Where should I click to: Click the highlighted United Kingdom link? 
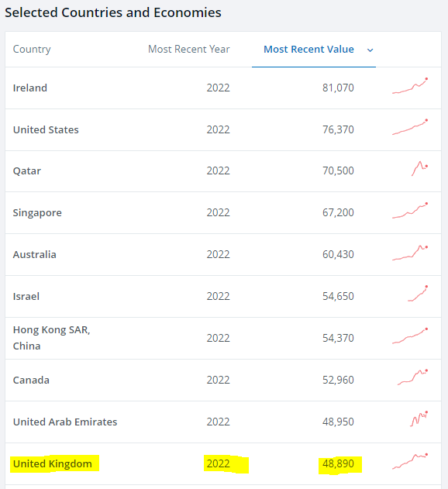click(x=53, y=463)
